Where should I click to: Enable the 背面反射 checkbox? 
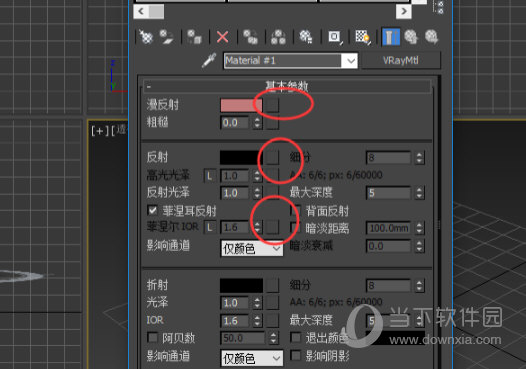[x=296, y=210]
